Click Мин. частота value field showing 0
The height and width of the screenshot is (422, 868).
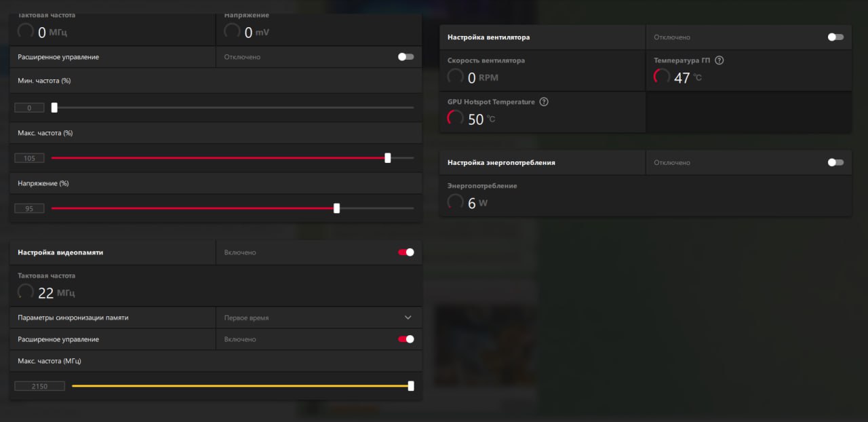pos(29,108)
